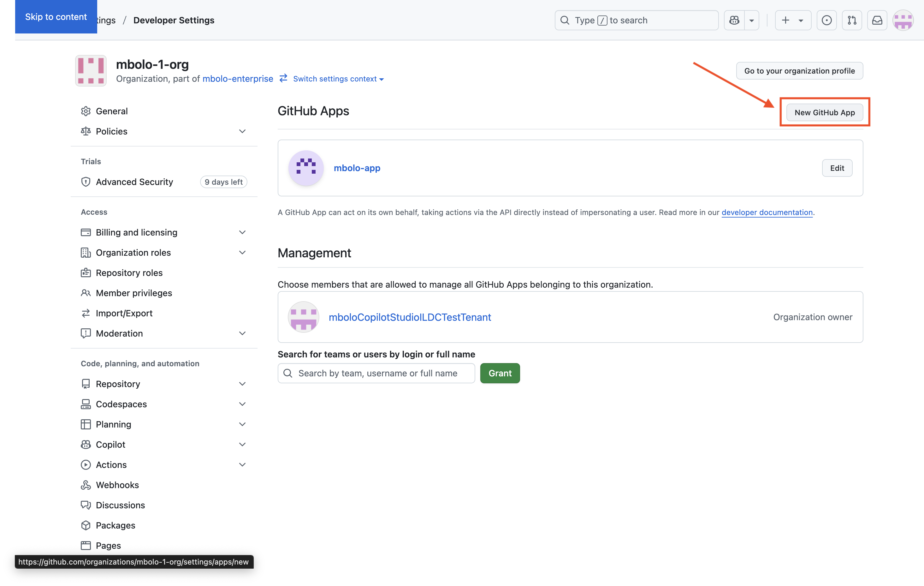This screenshot has width=924, height=586.
Task: Click the New GitHub App button
Action: (824, 112)
